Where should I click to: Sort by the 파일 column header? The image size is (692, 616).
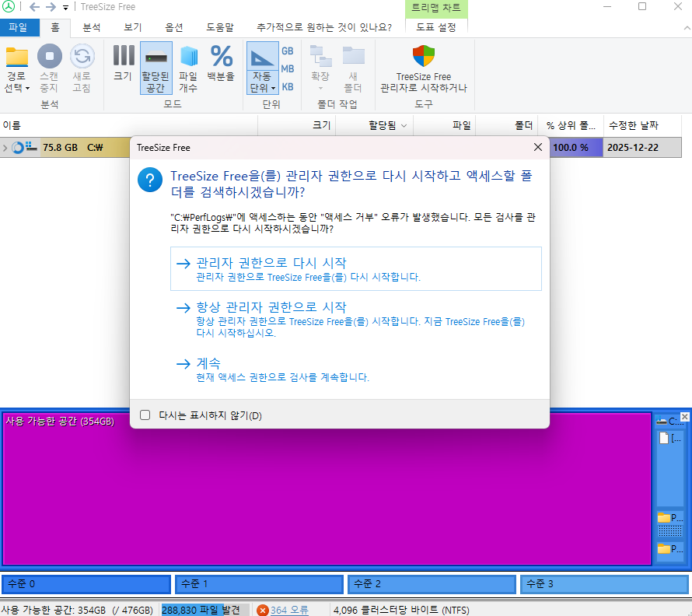coord(444,125)
